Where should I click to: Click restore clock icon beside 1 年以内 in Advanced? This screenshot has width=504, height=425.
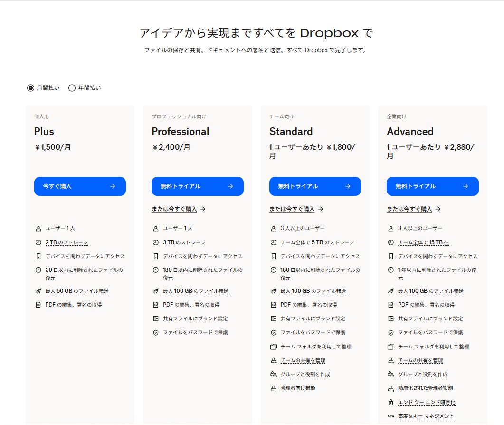pyautogui.click(x=391, y=270)
